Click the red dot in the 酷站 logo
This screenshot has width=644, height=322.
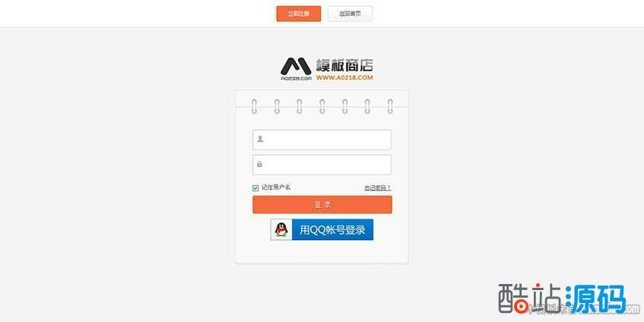521,307
